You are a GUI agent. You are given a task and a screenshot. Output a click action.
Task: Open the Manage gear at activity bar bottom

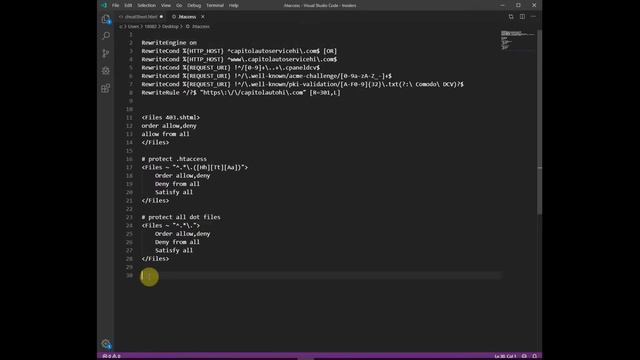click(106, 344)
